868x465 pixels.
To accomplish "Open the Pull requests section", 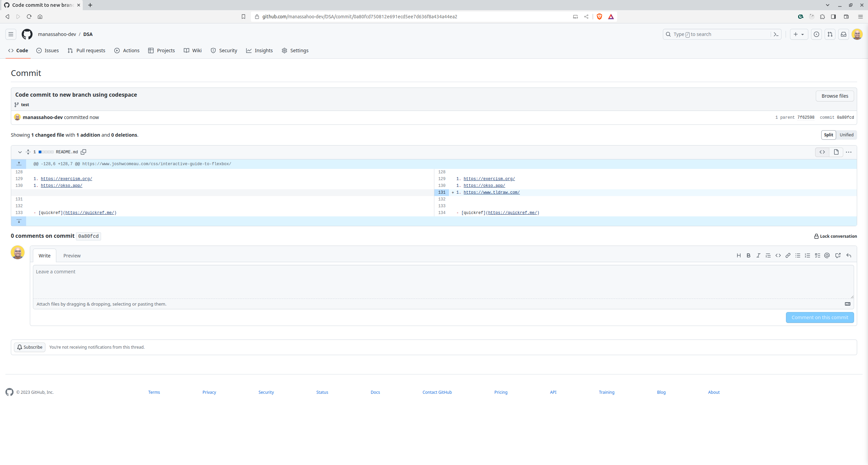I will [86, 50].
